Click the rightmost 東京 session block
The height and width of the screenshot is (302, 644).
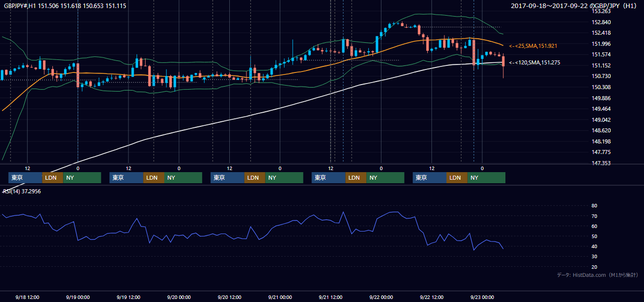pos(429,178)
